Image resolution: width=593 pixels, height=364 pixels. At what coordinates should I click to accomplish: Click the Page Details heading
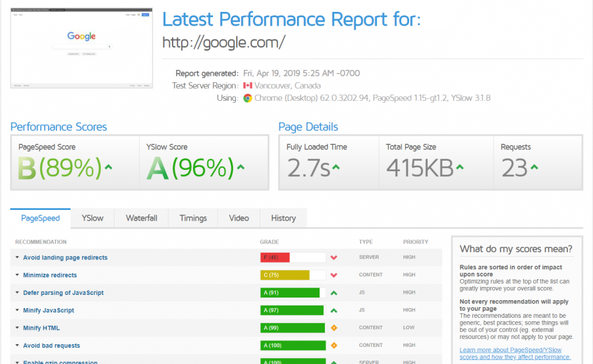308,126
